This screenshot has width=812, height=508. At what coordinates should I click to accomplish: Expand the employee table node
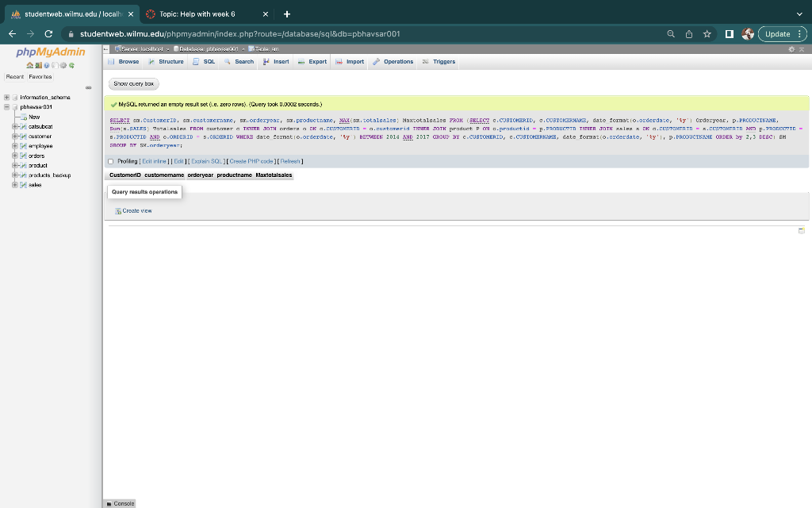pyautogui.click(x=15, y=146)
